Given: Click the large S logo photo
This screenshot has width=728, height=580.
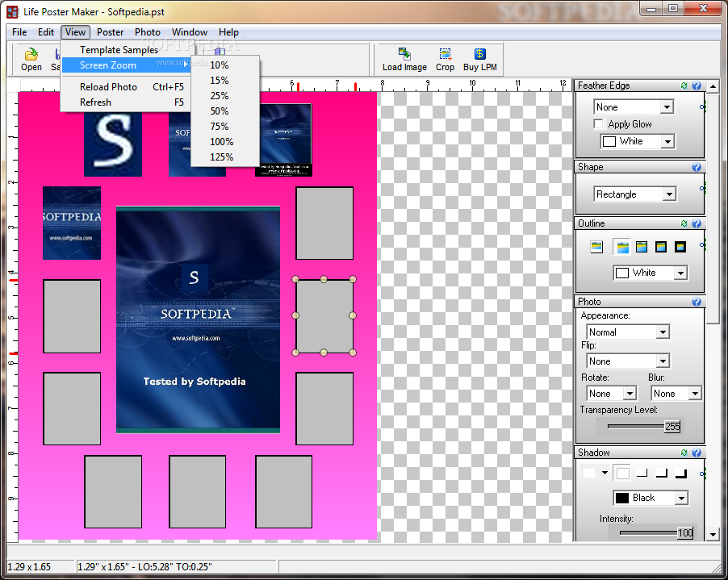Looking at the screenshot, I should (113, 143).
